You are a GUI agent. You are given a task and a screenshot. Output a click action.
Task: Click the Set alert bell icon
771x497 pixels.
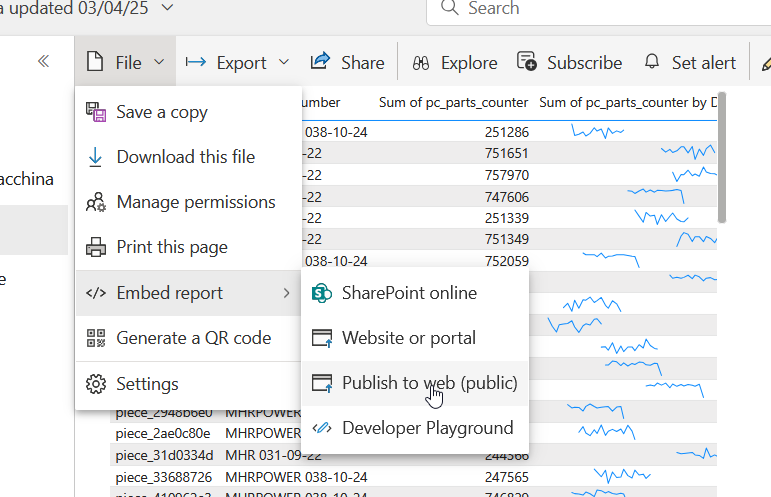(652, 61)
